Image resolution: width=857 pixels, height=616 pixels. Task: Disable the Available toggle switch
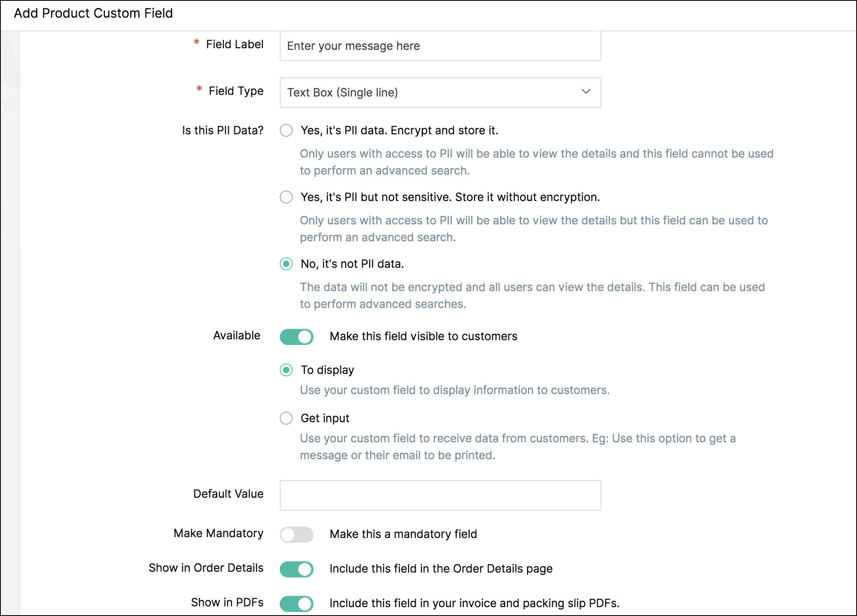pyautogui.click(x=297, y=337)
